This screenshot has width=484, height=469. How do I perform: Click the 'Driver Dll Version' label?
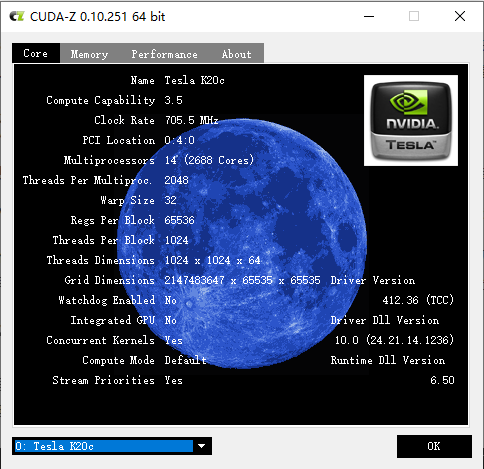pyautogui.click(x=385, y=320)
